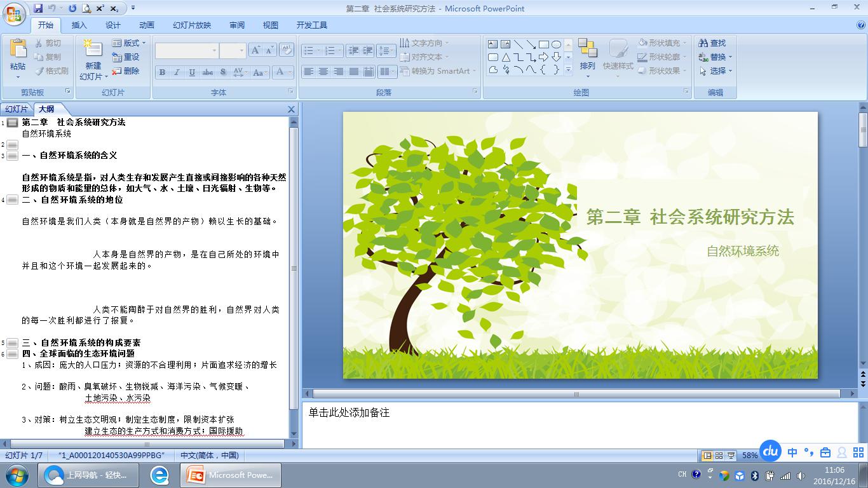Decrease font size with the small A
Screen dimensions: 868x488
(x=269, y=50)
